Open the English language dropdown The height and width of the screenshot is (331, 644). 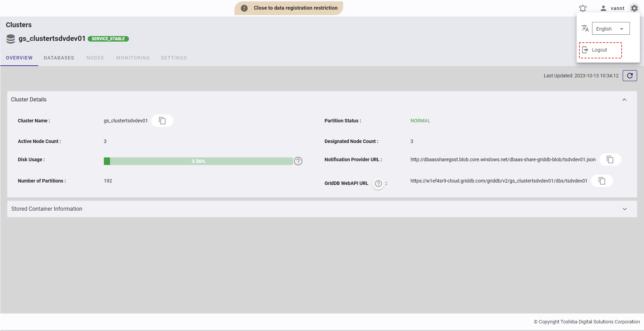click(611, 29)
